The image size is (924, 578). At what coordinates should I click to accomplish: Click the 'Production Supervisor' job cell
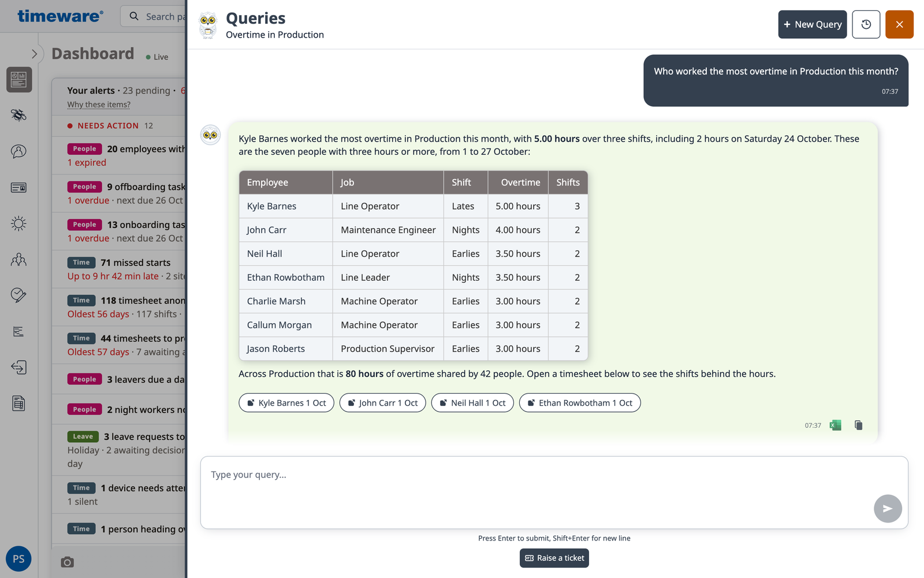(x=388, y=349)
